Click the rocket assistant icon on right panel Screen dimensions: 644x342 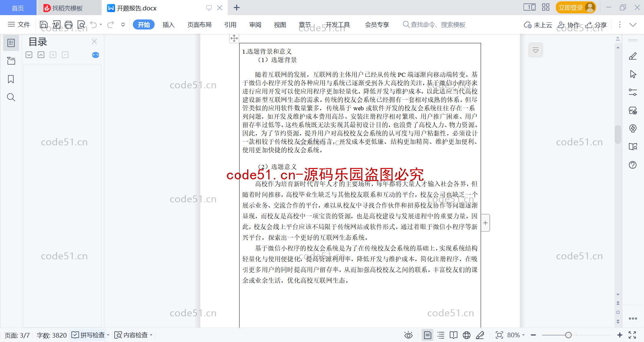tap(633, 128)
